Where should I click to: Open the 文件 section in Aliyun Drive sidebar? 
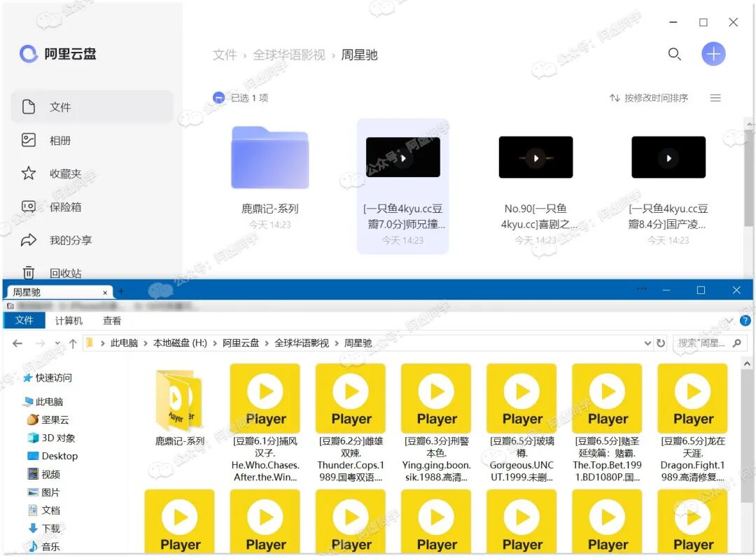pos(92,106)
